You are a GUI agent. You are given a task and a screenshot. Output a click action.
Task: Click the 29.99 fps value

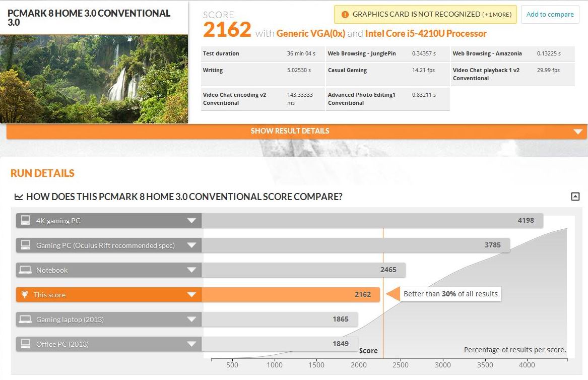(x=548, y=70)
